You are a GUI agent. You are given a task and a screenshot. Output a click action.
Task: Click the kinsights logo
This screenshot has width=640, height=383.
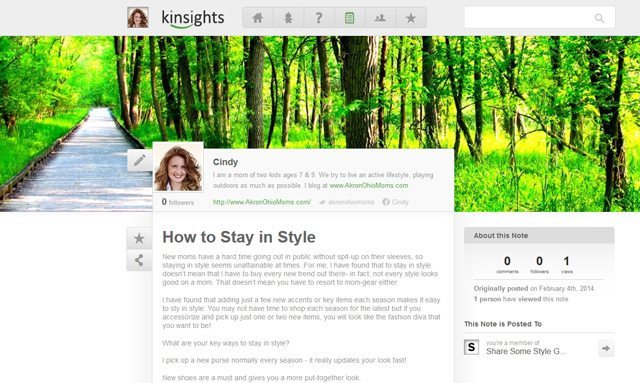click(x=193, y=18)
